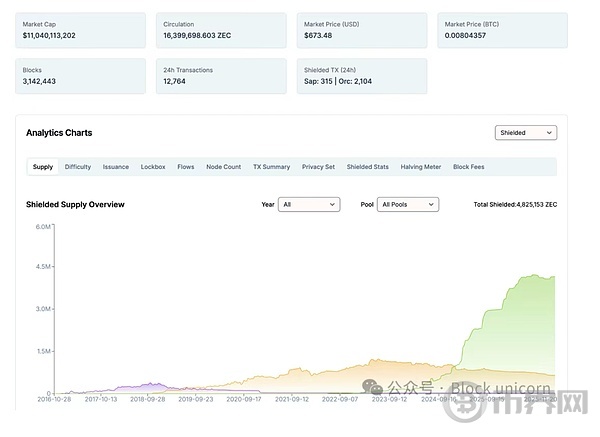View the Node Count tab
Image resolution: width=600 pixels, height=437 pixels.
click(223, 167)
